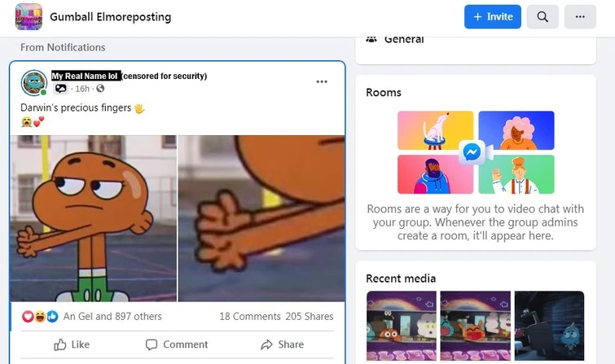Click the blue thumbs-up reaction icon
This screenshot has height=364, width=615.
pos(52,316)
